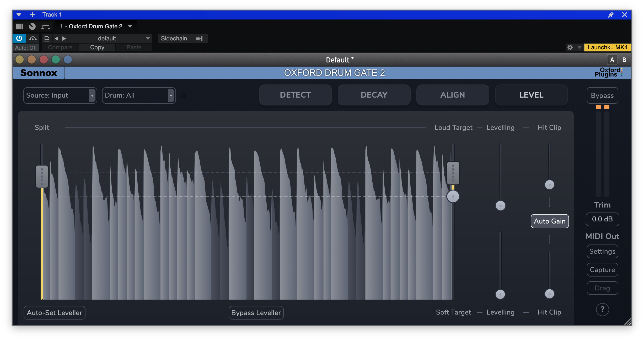The image size is (644, 340).
Task: Switch to preset slot A
Action: [612, 60]
